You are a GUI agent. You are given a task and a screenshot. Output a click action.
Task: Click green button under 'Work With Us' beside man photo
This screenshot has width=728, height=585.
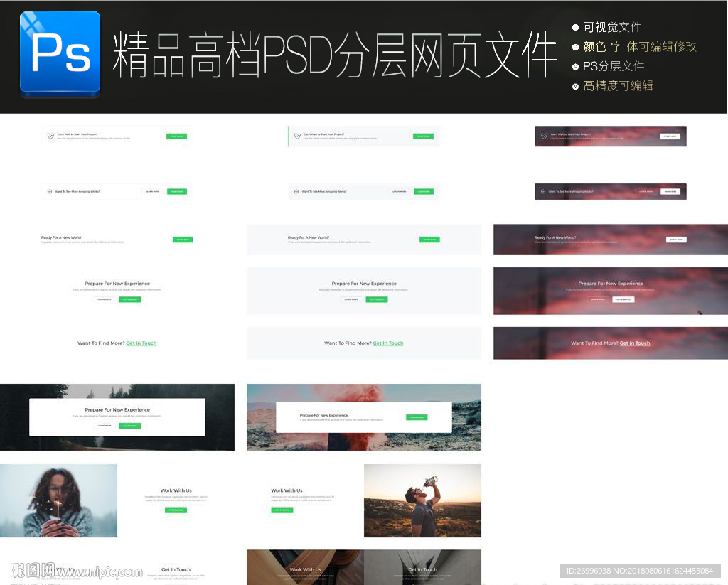[282, 510]
